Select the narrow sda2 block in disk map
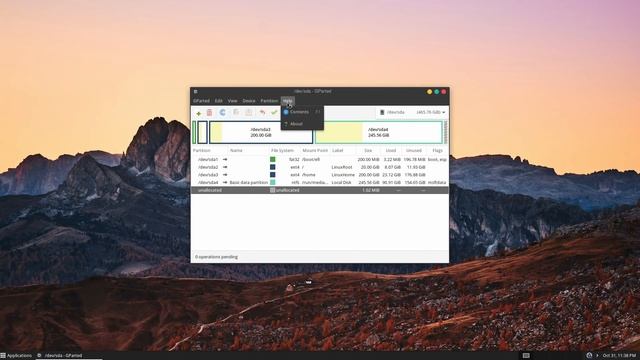Viewport: 640px width, 360px height. pos(202,132)
